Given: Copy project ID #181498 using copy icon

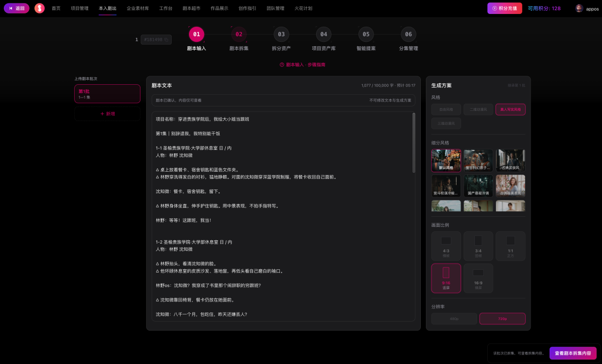Looking at the screenshot, I should 166,40.
